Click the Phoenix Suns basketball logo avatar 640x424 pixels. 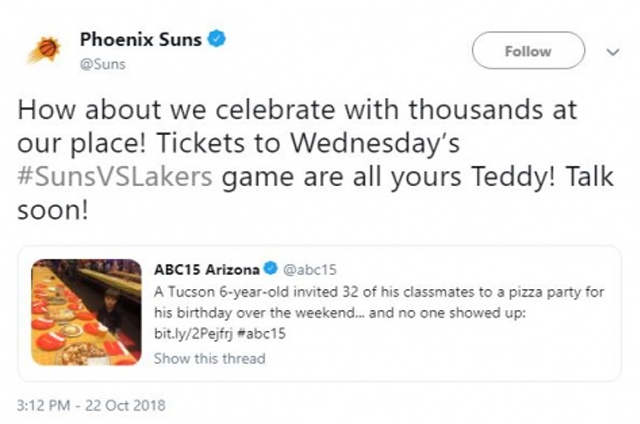[x=44, y=49]
